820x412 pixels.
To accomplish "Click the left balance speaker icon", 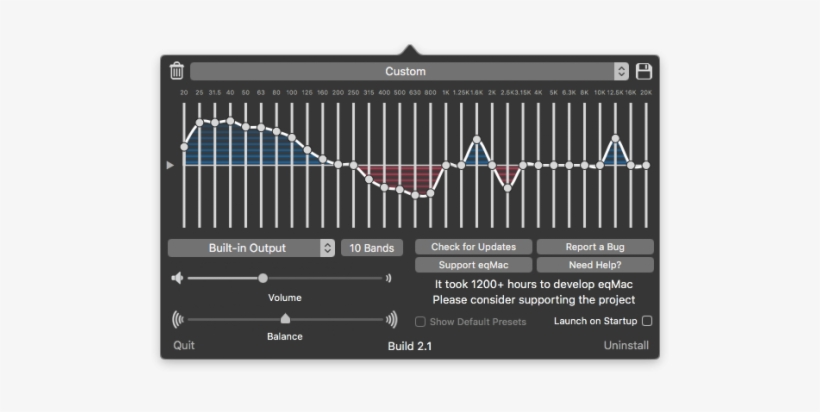I will click(x=178, y=319).
